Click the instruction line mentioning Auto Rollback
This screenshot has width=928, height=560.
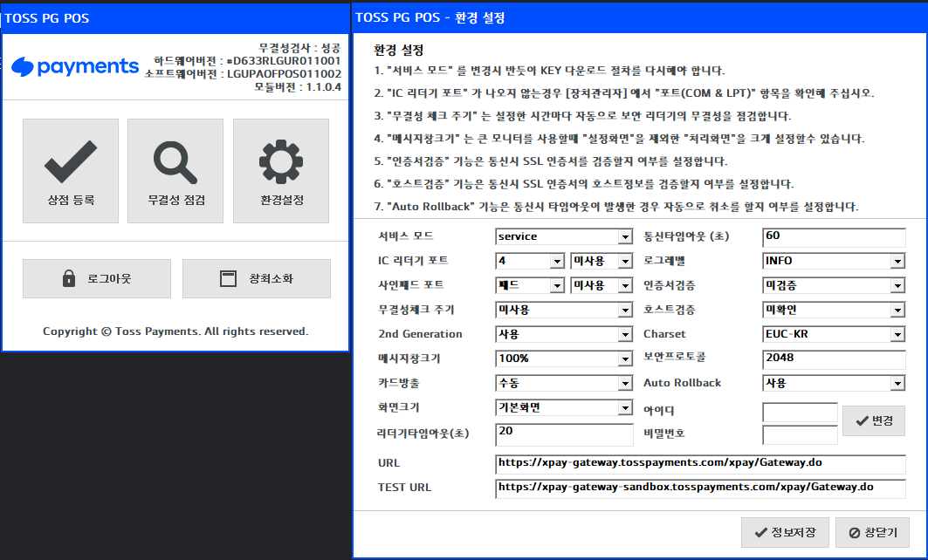pos(615,207)
